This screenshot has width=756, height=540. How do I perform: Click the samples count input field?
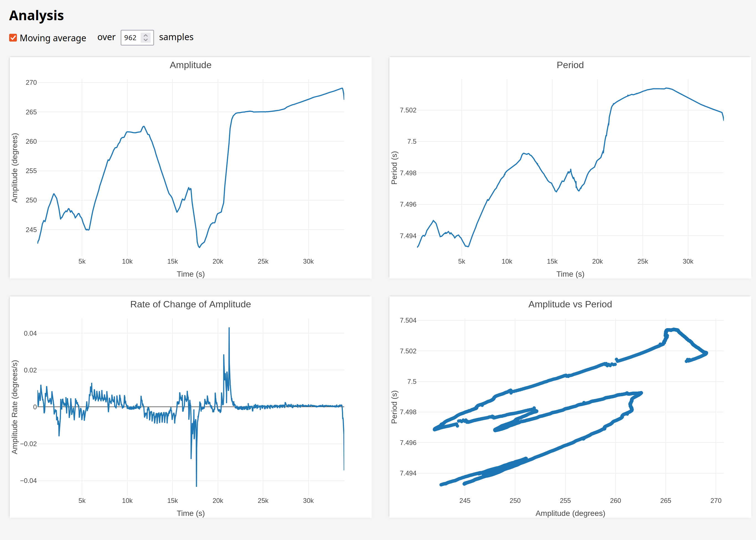pyautogui.click(x=131, y=38)
